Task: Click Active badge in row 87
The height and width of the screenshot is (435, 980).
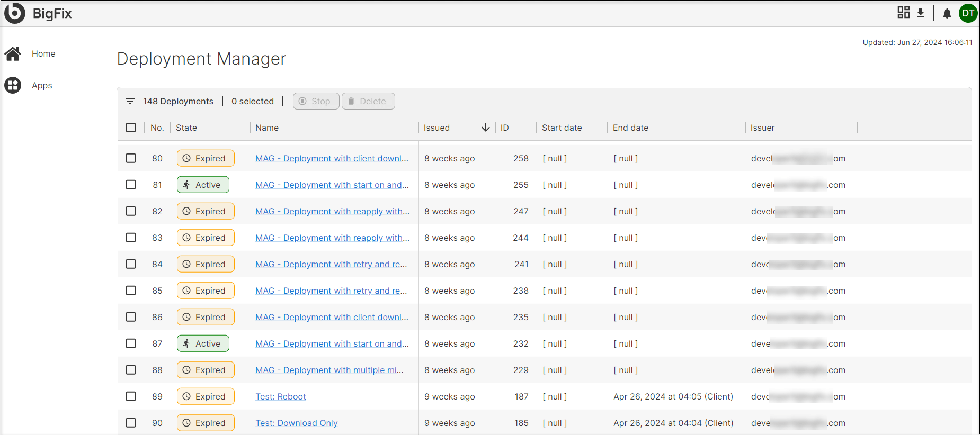Action: pos(203,343)
